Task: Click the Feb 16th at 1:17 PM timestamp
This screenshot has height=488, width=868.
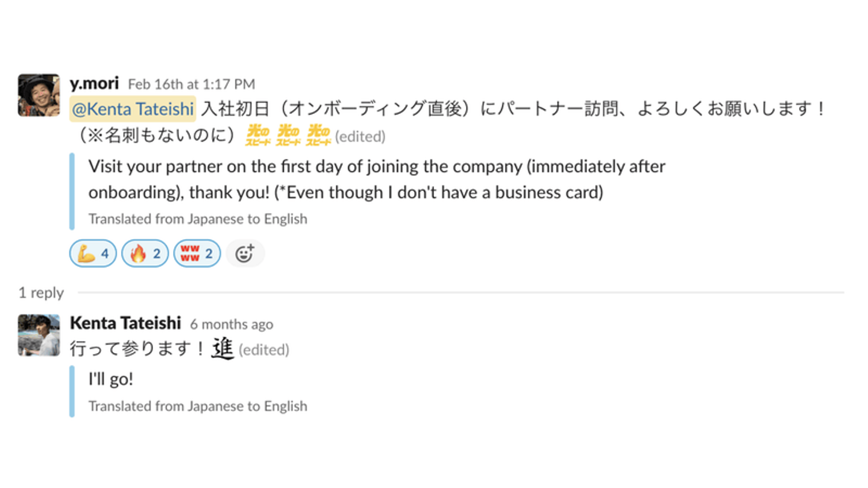Action: click(x=192, y=84)
